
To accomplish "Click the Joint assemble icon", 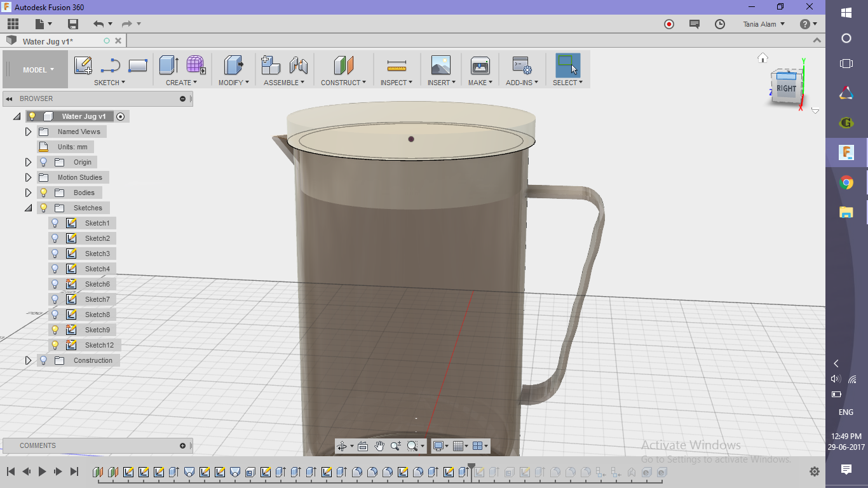I will [x=298, y=65].
